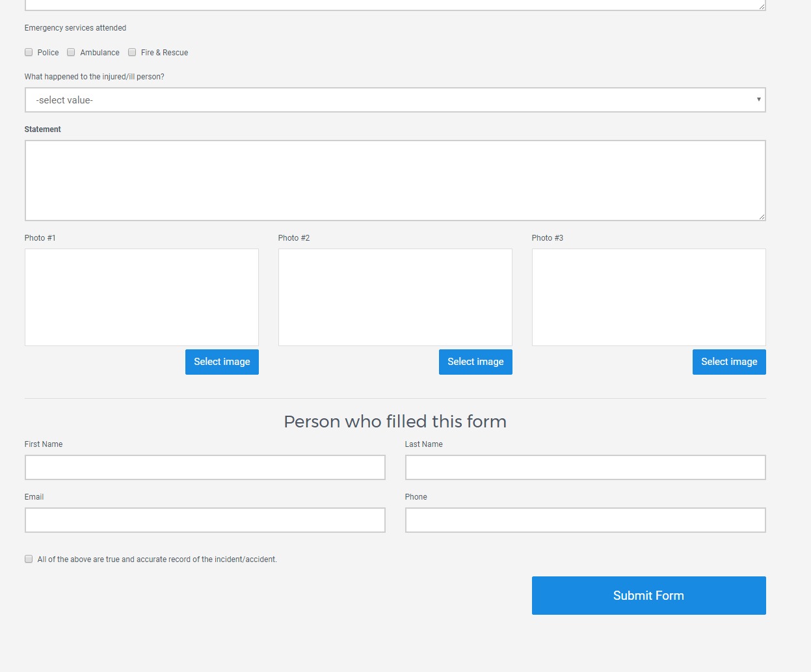Click the 'Person who filled this form' heading
Image resolution: width=811 pixels, height=672 pixels.
395,422
